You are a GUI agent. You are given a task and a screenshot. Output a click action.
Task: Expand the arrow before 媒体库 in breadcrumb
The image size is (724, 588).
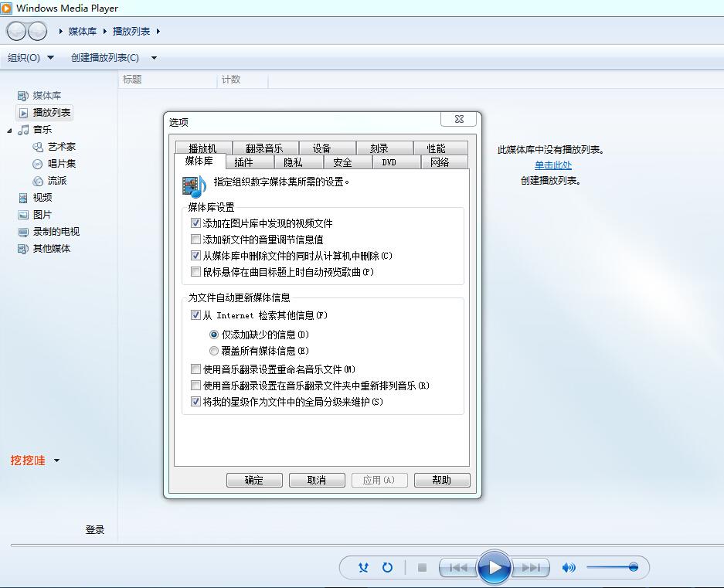click(x=61, y=31)
